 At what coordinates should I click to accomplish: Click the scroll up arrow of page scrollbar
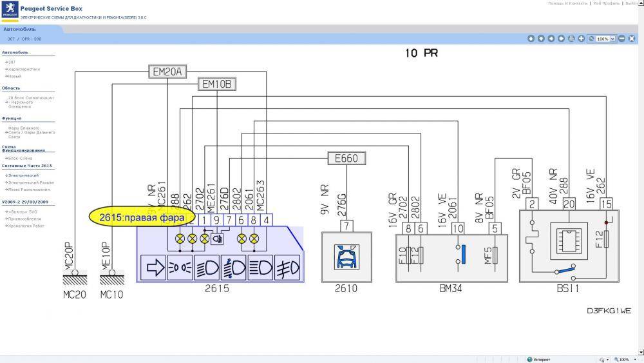click(641, 3)
